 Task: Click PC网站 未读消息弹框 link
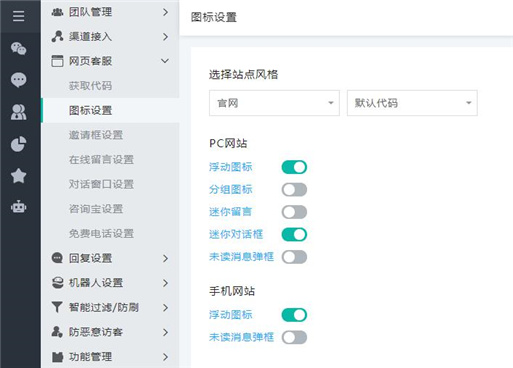(241, 257)
